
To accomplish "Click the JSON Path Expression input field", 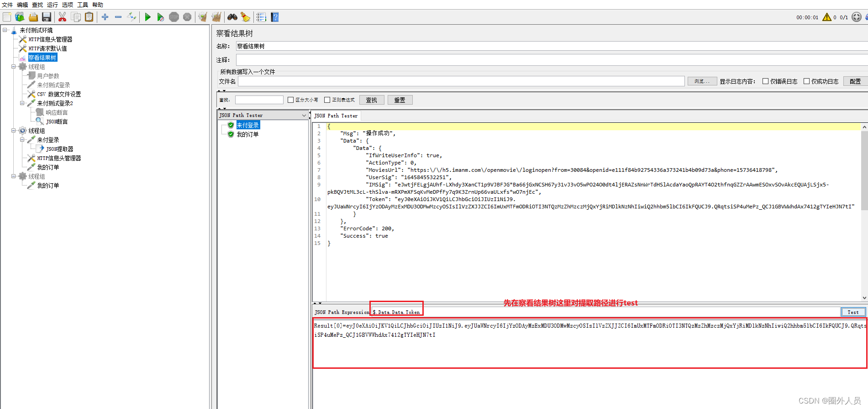I will click(x=605, y=312).
